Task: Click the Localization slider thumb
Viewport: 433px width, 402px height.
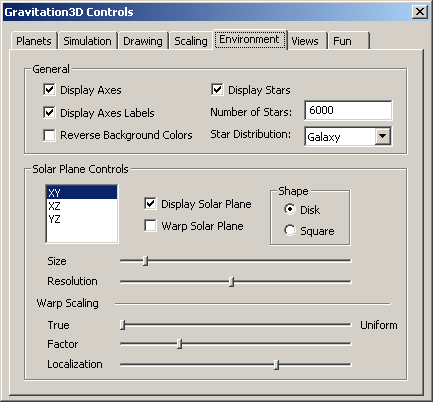Action: 276,364
